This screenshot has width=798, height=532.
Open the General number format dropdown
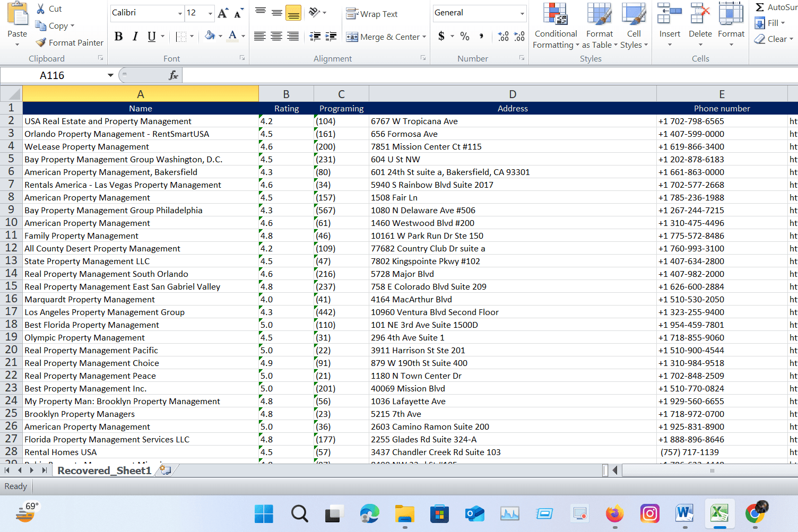pyautogui.click(x=522, y=13)
